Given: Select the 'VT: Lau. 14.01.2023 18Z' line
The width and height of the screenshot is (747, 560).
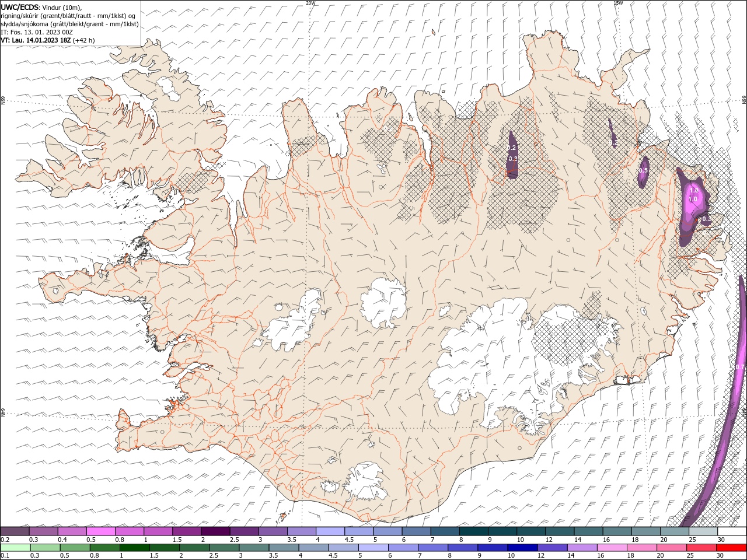Looking at the screenshot, I should click(36, 40).
